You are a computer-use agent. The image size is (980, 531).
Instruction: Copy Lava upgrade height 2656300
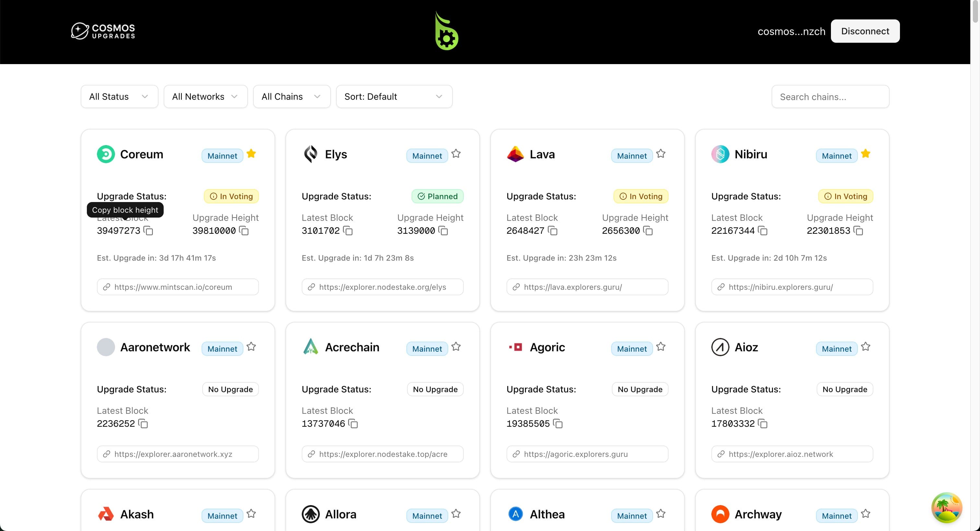648,231
